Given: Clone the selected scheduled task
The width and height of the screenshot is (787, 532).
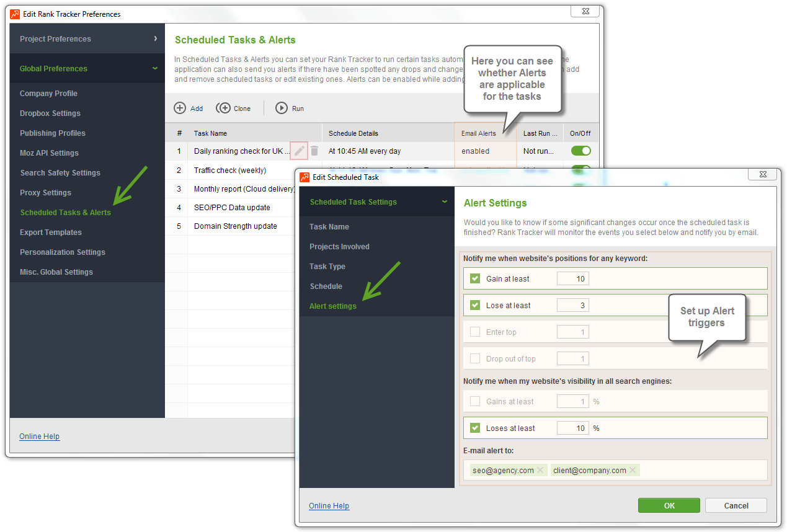Looking at the screenshot, I should pyautogui.click(x=233, y=108).
